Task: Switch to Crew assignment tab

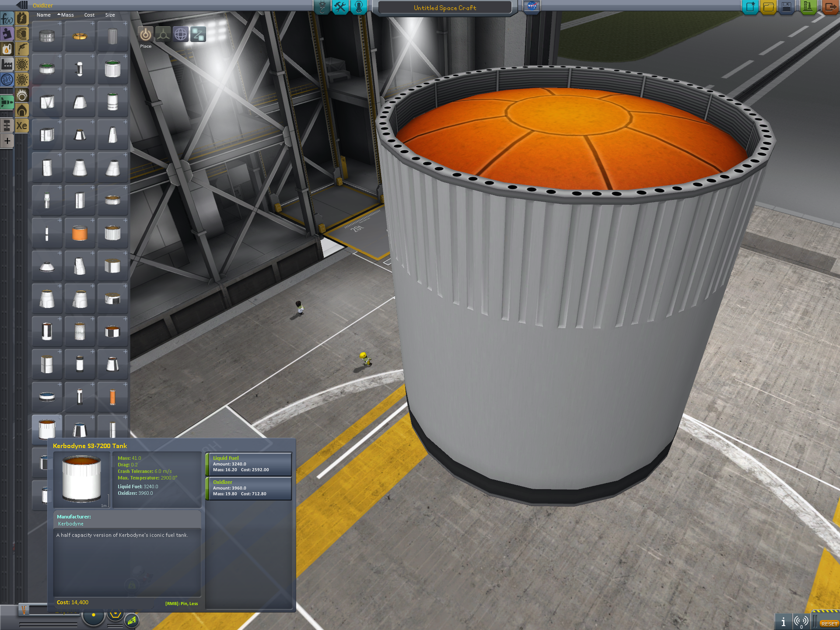Action: click(x=359, y=7)
